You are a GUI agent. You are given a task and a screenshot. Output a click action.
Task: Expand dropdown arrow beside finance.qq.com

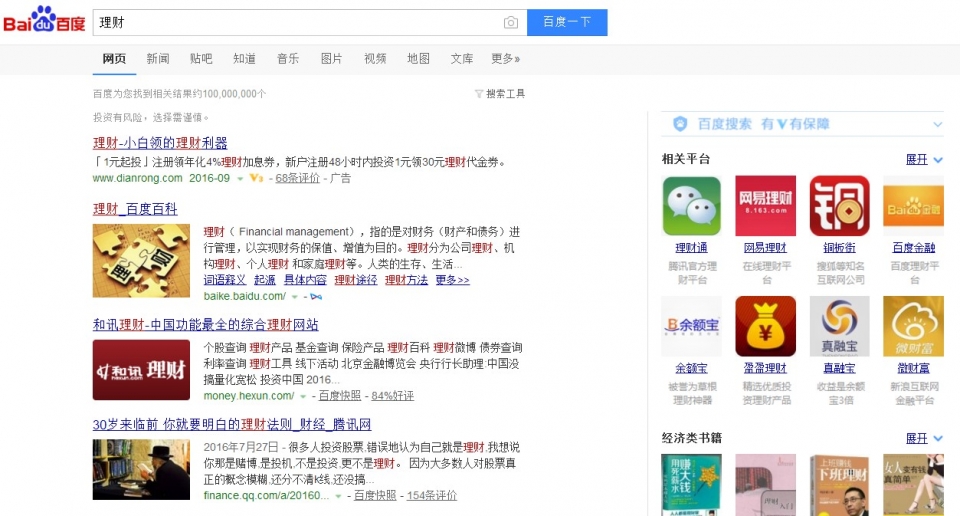coord(338,496)
